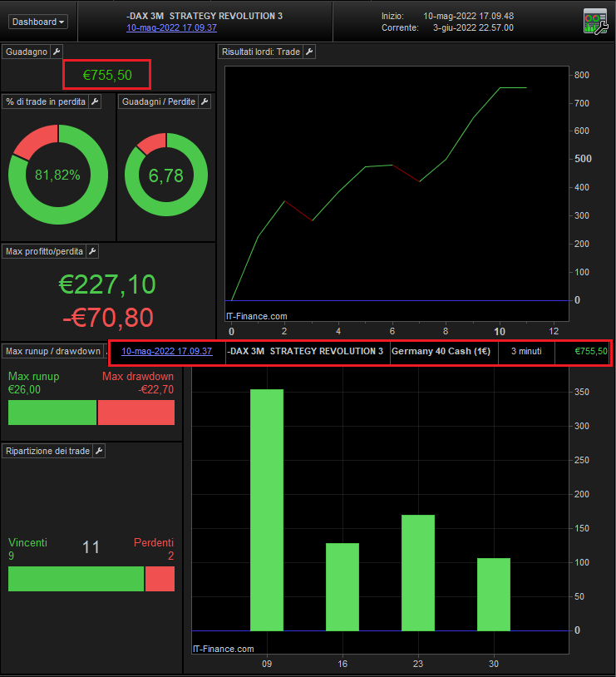
Task: Select the Guadagni / Perdite label
Action: [x=159, y=102]
